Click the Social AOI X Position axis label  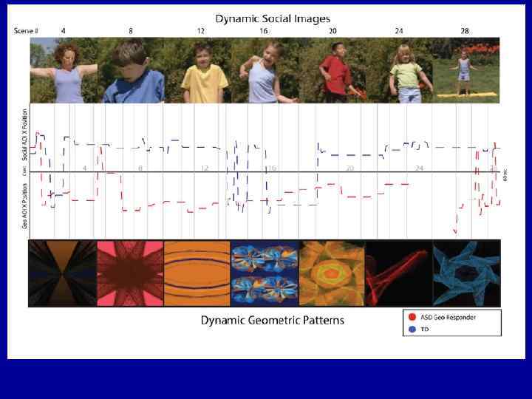coord(24,134)
